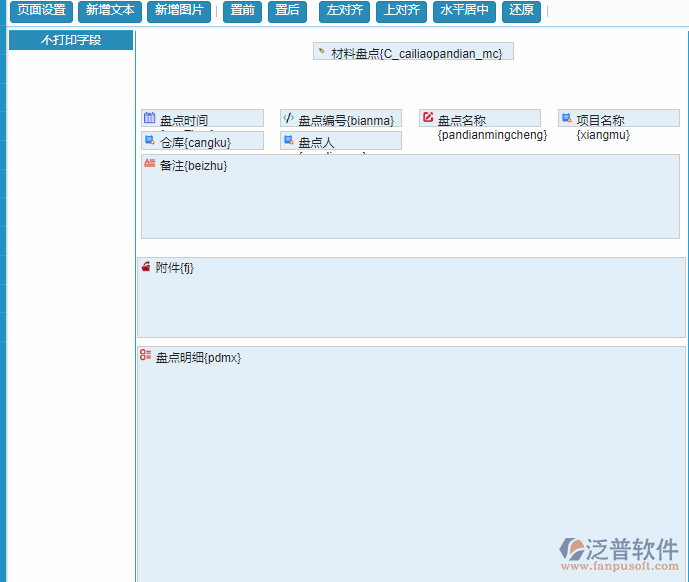The height and width of the screenshot is (582, 689).
Task: Select the 项目名称 field label
Action: pyautogui.click(x=600, y=120)
